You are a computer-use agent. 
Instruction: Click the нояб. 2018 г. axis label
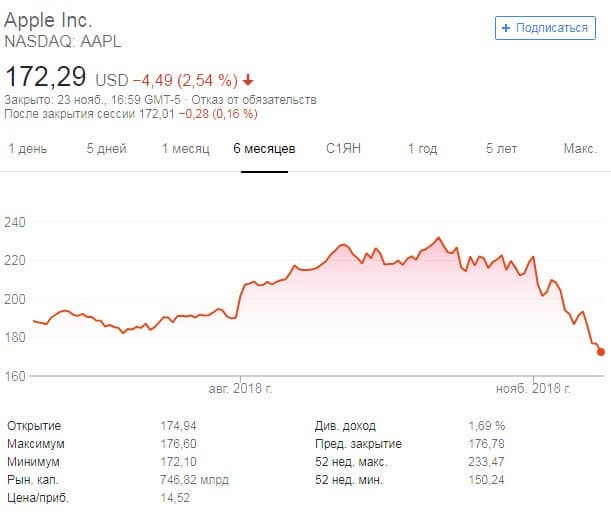[x=535, y=389]
